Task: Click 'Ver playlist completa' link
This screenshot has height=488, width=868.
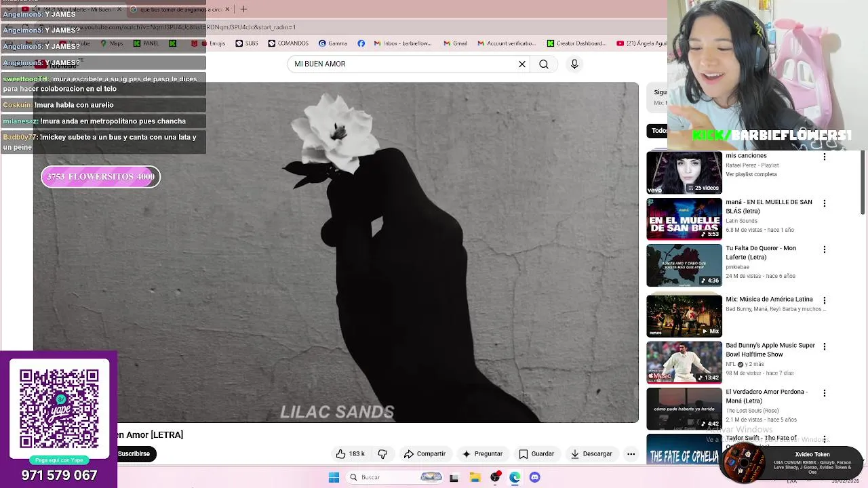Action: pos(751,174)
